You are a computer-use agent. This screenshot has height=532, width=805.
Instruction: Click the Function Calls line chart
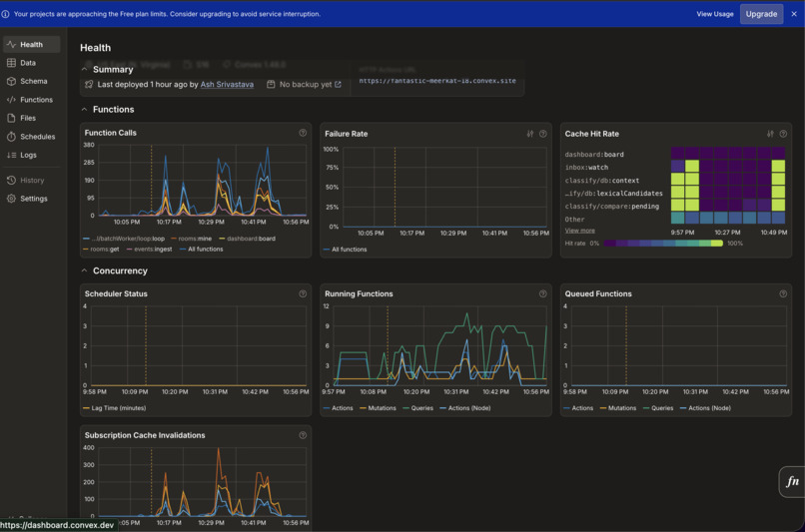click(x=203, y=180)
